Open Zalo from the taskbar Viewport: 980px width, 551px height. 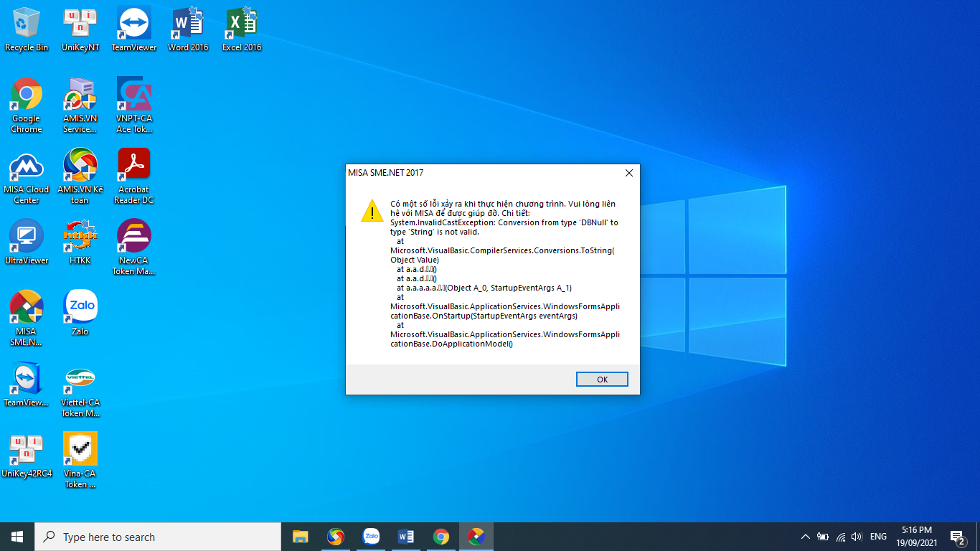370,537
